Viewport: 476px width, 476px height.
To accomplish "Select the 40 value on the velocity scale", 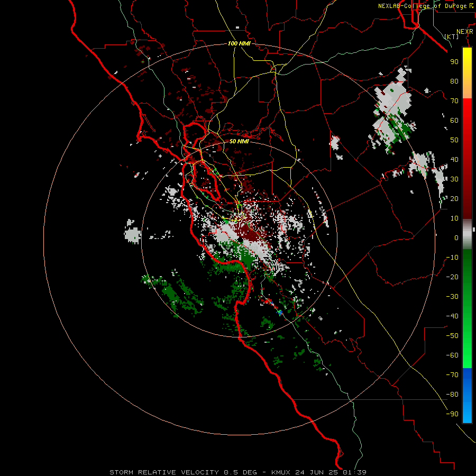I will pos(454,159).
